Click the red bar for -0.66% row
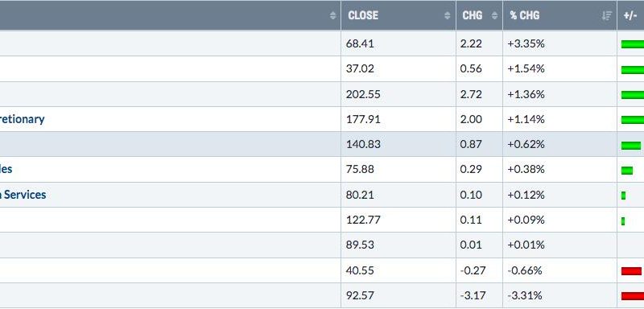 coord(631,271)
